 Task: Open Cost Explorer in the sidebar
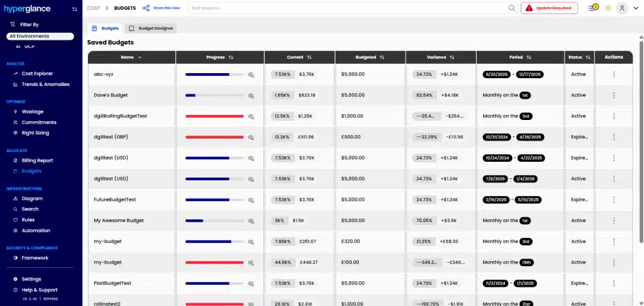click(38, 73)
